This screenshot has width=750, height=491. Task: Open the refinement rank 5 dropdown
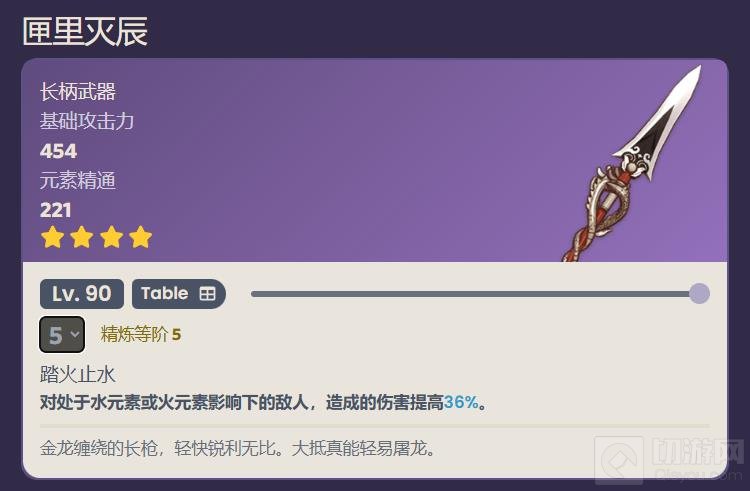point(62,335)
